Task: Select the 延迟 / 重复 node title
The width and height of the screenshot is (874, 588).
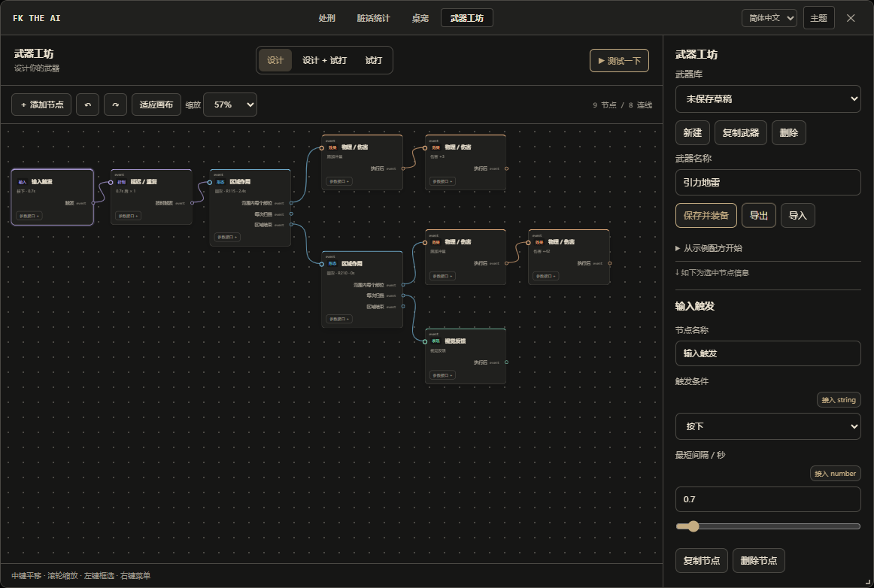Action: point(143,182)
